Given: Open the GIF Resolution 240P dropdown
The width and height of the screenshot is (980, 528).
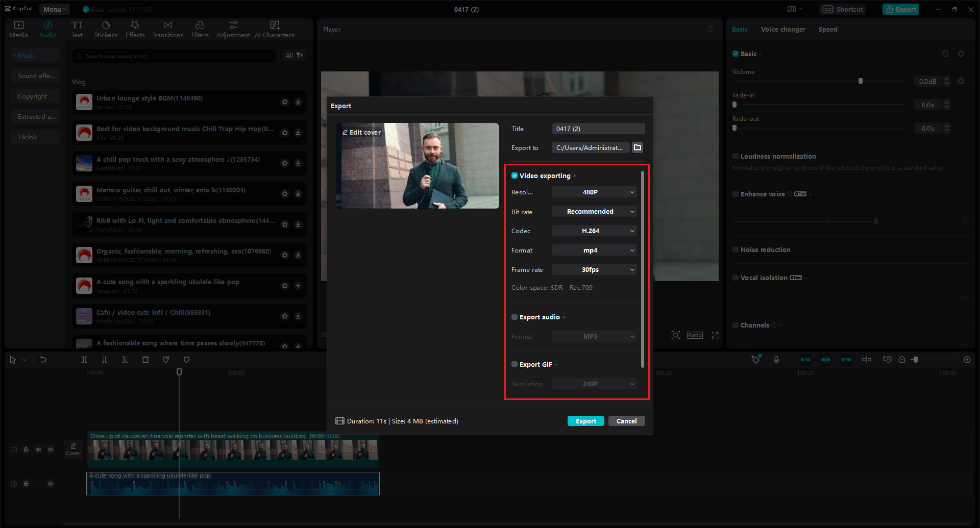Looking at the screenshot, I should click(x=595, y=384).
